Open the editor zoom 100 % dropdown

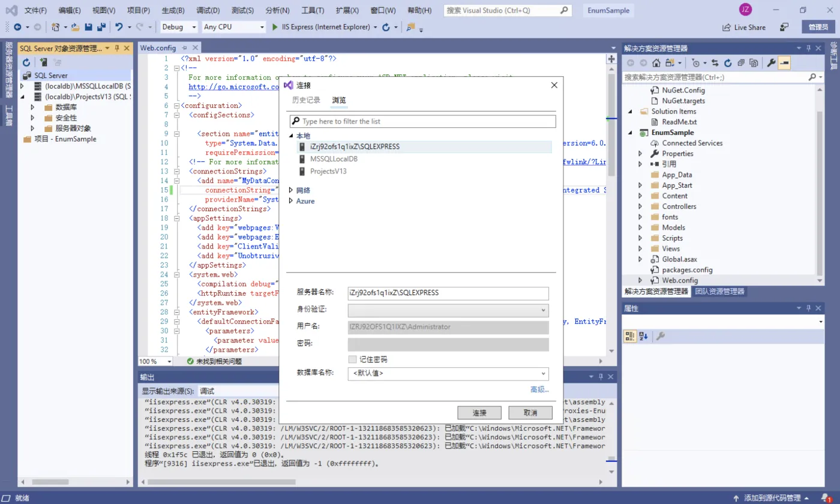[x=169, y=361]
